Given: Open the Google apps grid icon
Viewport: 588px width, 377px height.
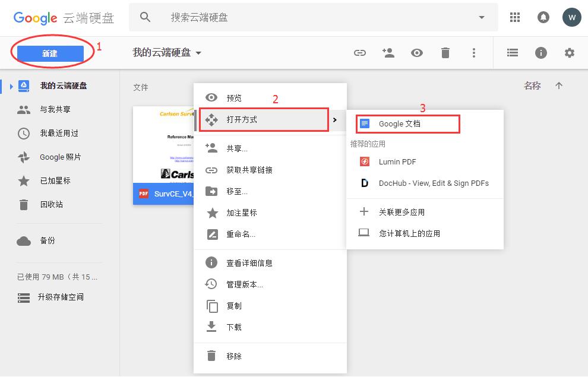Looking at the screenshot, I should pos(515,17).
